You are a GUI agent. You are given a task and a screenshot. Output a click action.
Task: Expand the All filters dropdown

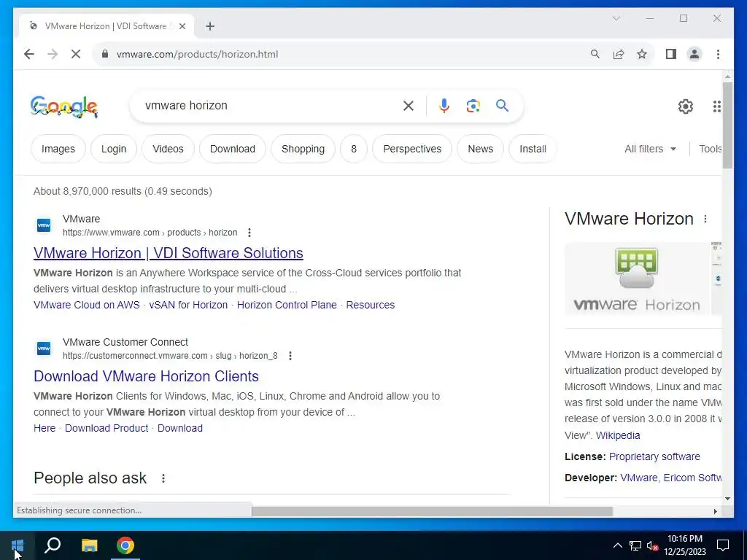(650, 149)
